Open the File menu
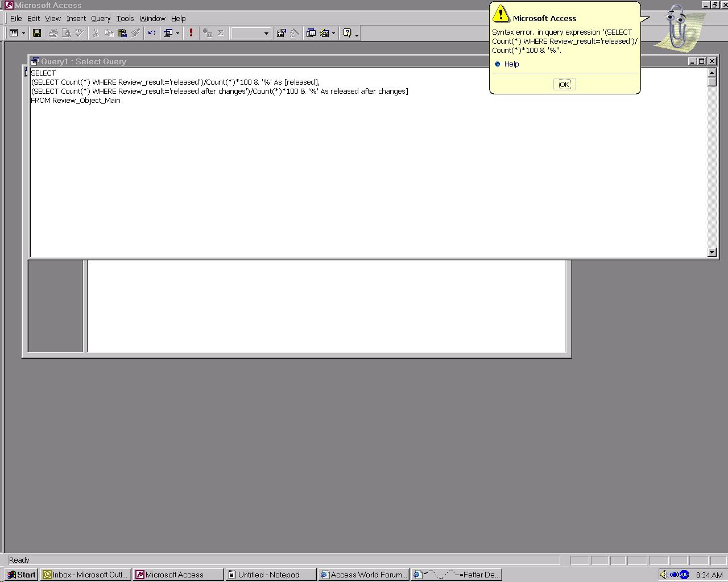Image resolution: width=728 pixels, height=582 pixels. [x=16, y=18]
